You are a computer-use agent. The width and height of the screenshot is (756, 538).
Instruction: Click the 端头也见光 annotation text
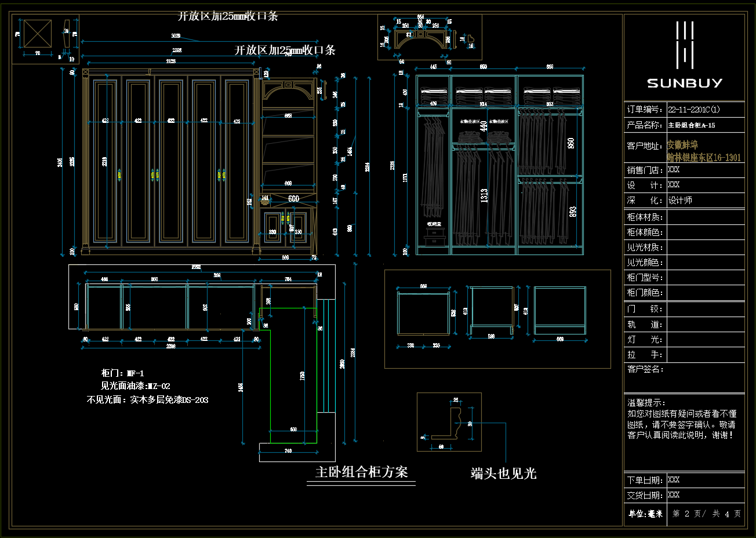(x=503, y=474)
